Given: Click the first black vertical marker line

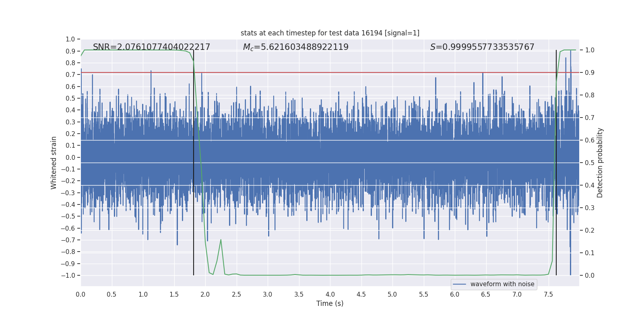Looking at the screenshot, I should tap(194, 163).
